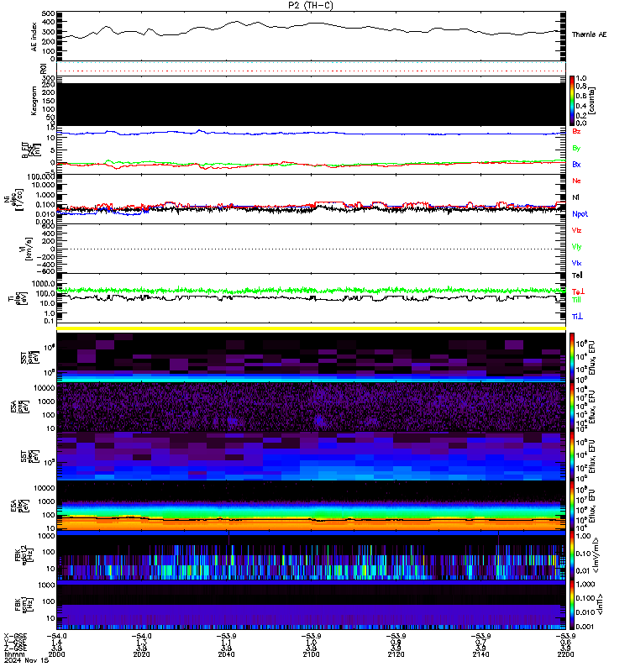630x672 pixels.
Task: Click the plot title 'P2 (TH-C)'
Action: click(311, 5)
